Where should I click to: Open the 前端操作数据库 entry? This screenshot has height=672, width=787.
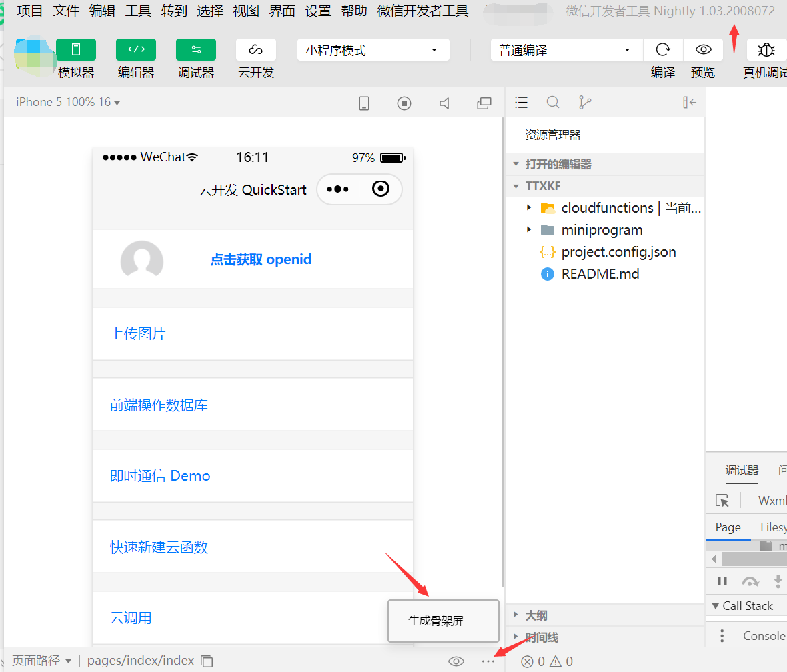click(x=253, y=405)
